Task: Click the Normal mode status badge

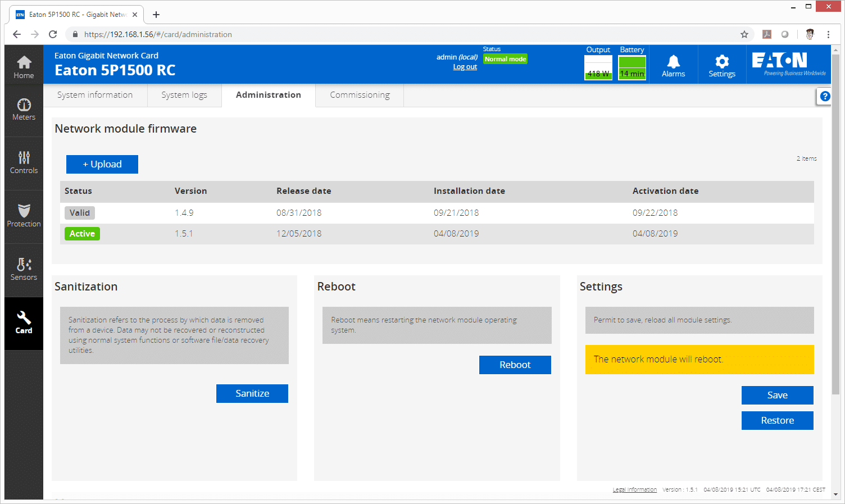Action: (505, 59)
